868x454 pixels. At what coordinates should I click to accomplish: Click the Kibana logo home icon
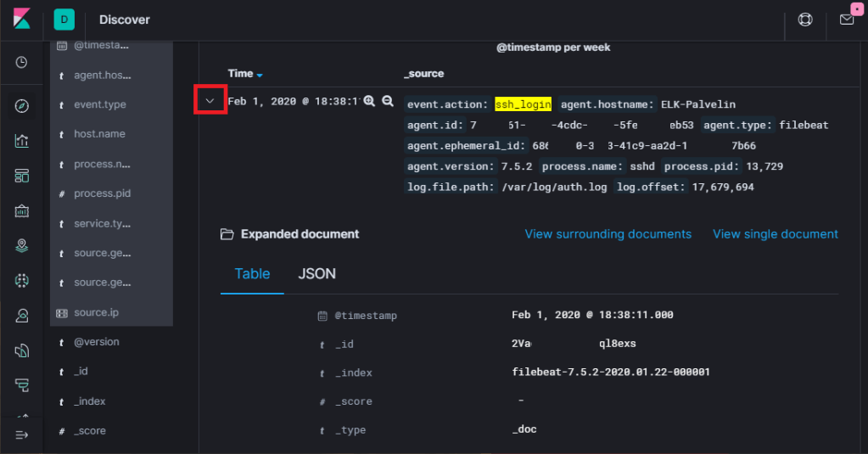point(22,20)
